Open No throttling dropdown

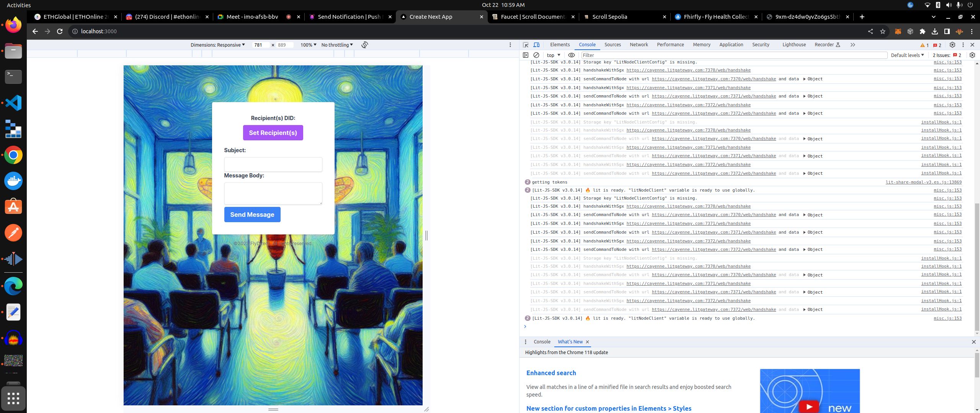coord(337,45)
